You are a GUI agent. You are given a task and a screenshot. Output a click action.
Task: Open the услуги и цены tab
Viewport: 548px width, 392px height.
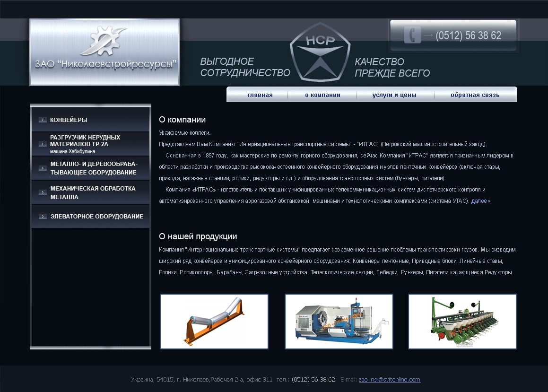(394, 95)
